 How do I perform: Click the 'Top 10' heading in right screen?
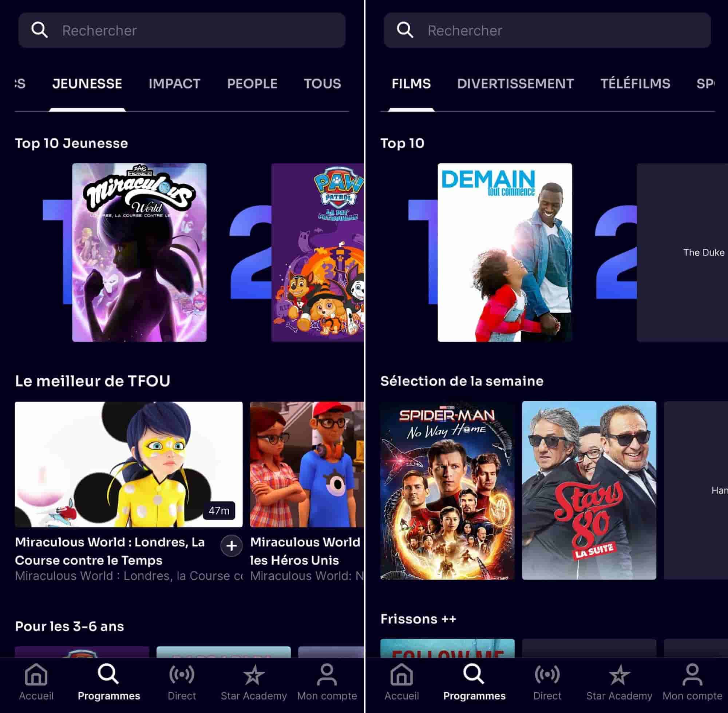pyautogui.click(x=402, y=143)
